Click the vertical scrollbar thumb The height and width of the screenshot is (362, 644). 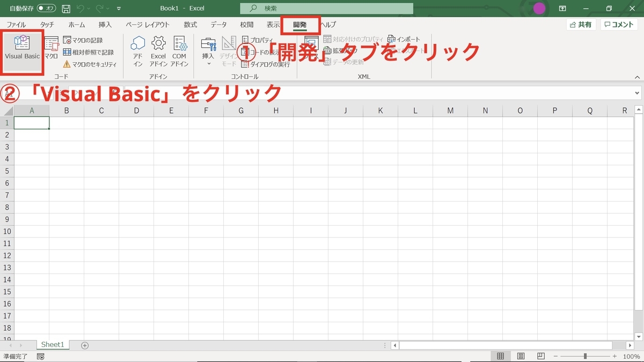(639, 212)
